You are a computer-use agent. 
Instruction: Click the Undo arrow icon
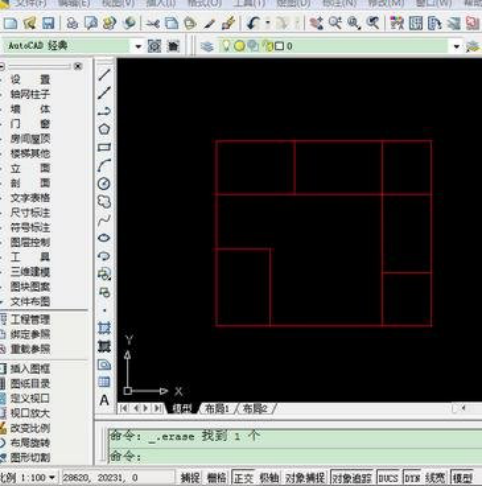[x=254, y=23]
